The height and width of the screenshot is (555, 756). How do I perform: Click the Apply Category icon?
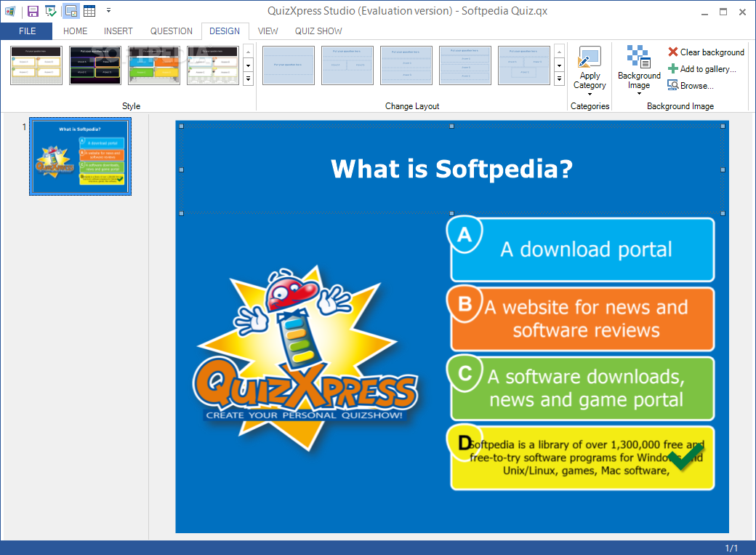pyautogui.click(x=590, y=57)
